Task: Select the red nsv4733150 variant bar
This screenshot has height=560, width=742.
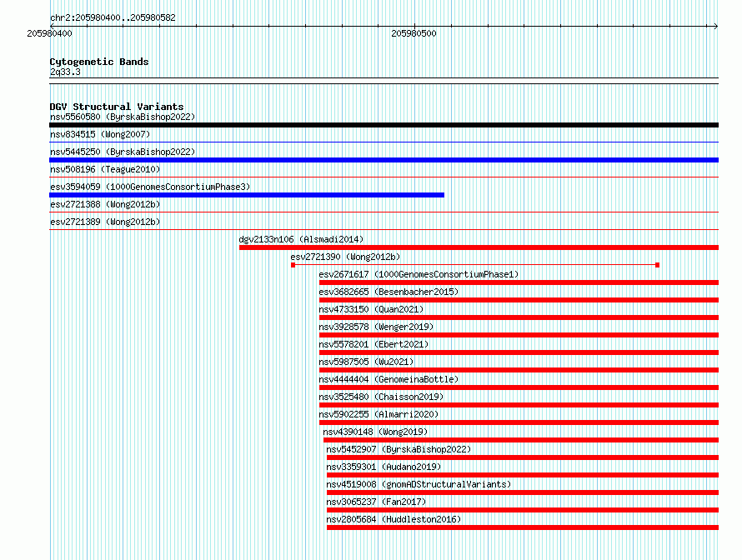Action: point(519,317)
